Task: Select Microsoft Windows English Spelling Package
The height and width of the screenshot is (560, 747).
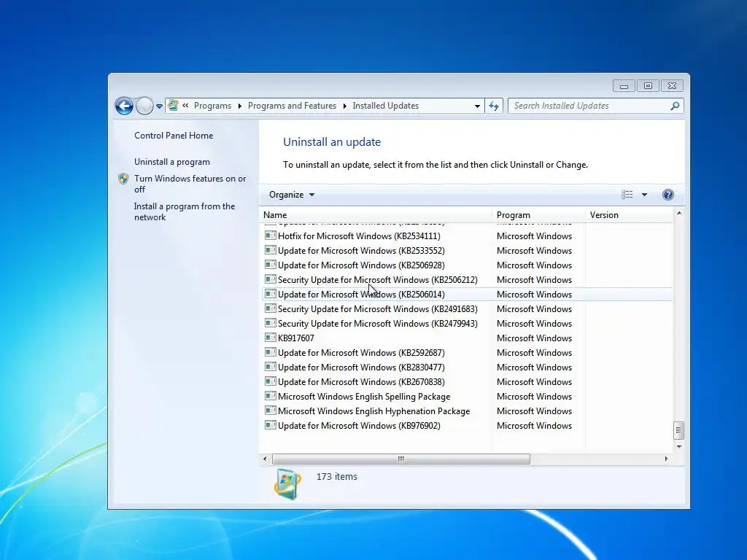Action: [364, 397]
